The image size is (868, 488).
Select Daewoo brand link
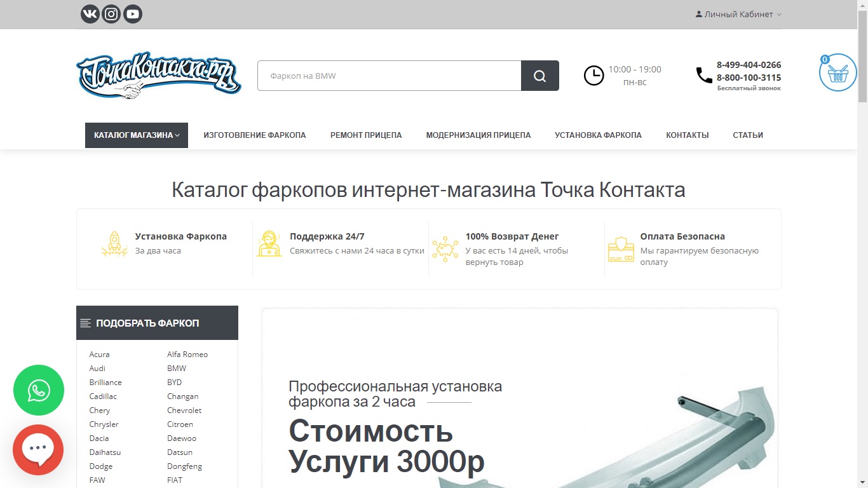(x=182, y=438)
